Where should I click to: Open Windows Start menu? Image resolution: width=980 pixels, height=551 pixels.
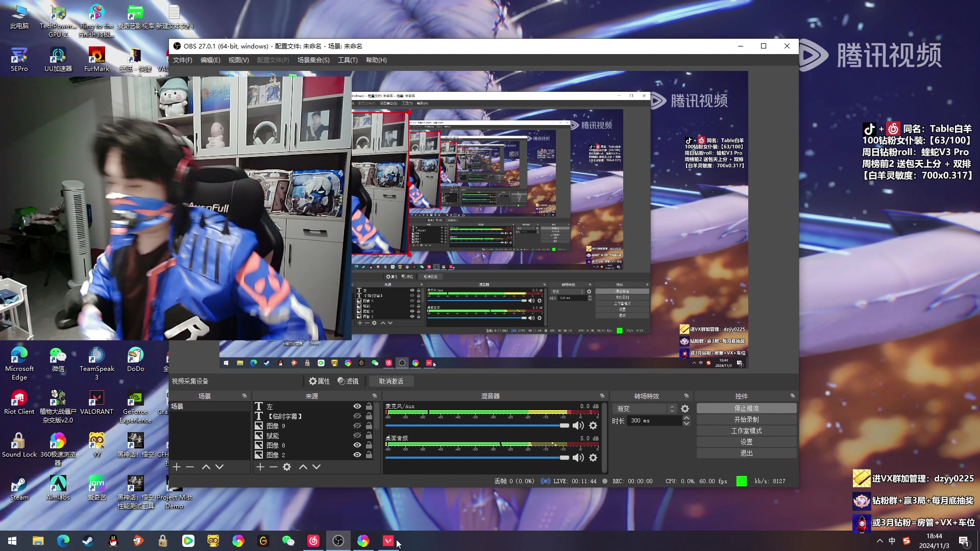coord(12,541)
